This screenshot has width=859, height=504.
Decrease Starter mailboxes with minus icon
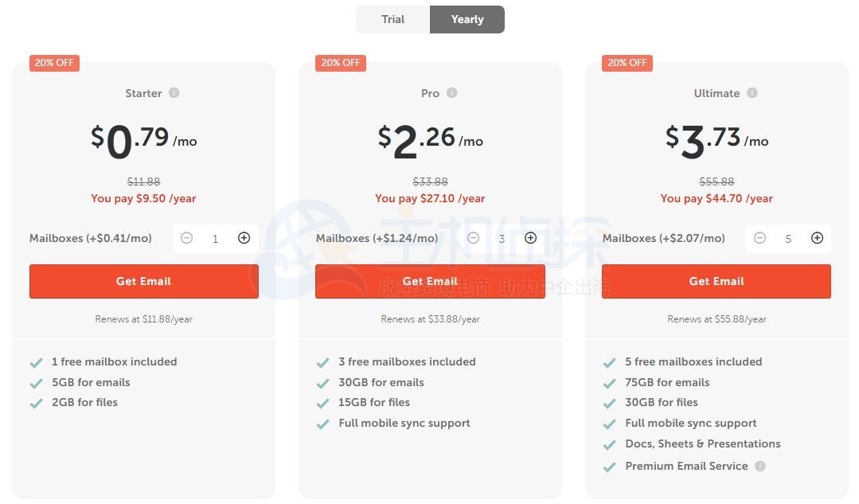pos(186,238)
